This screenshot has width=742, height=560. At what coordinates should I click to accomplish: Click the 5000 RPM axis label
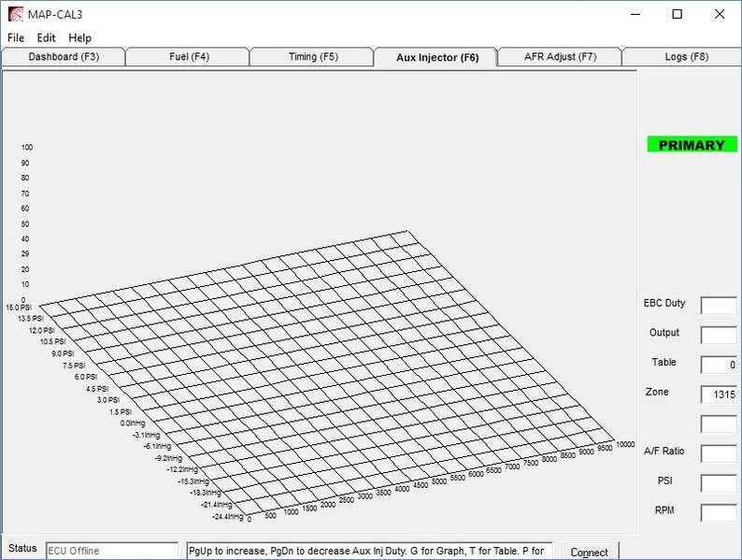(439, 481)
